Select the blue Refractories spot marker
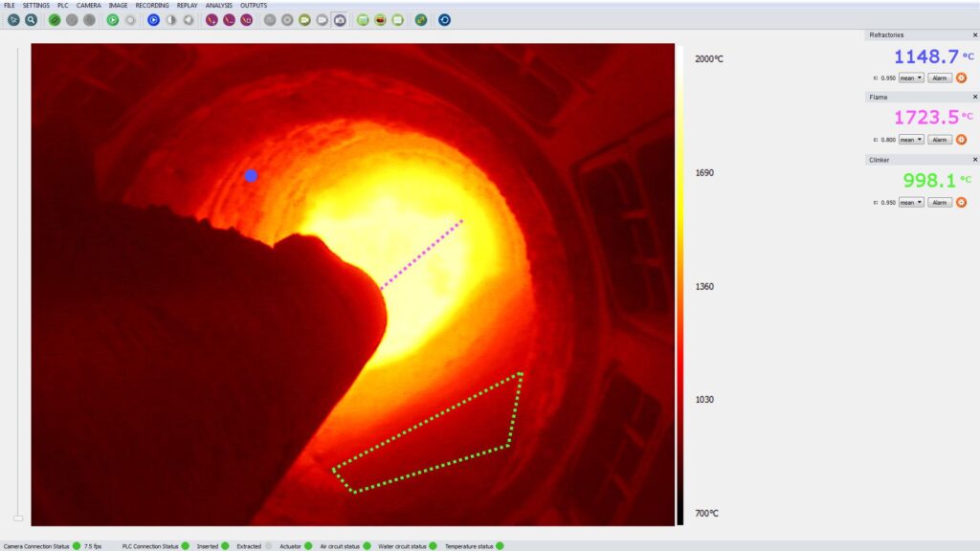Screen dimensions: 980x551 click(x=251, y=176)
